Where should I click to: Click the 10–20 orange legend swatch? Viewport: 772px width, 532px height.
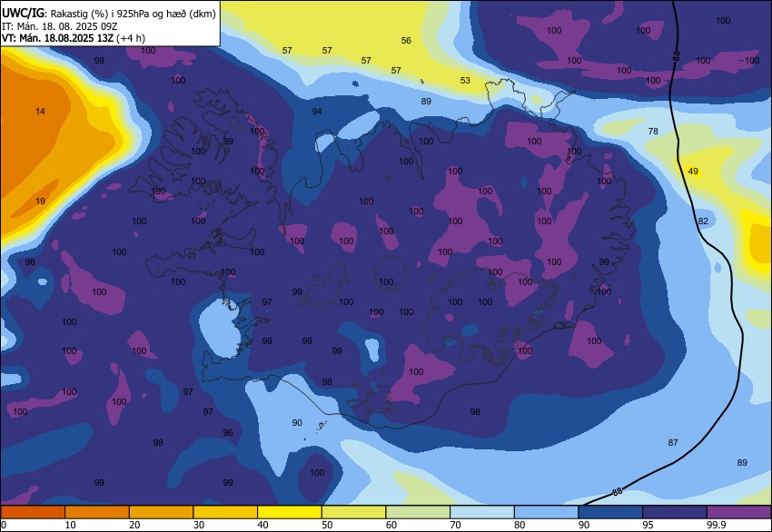pos(97,512)
